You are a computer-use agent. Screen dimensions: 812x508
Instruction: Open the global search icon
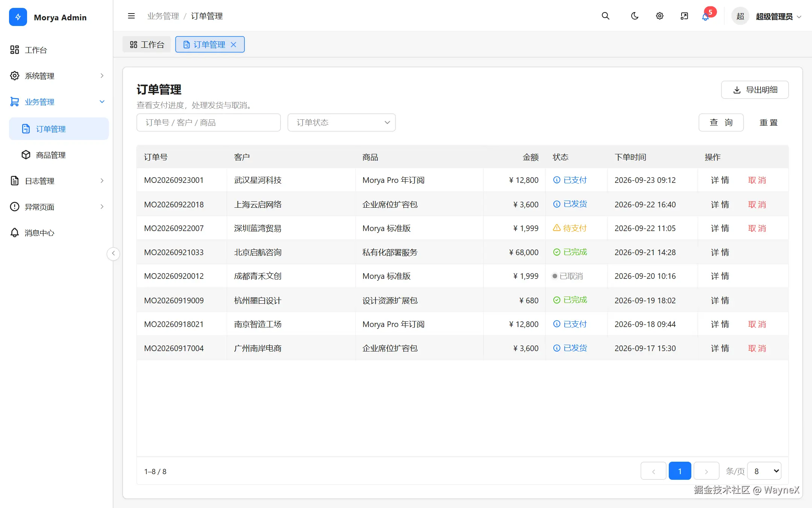(605, 16)
